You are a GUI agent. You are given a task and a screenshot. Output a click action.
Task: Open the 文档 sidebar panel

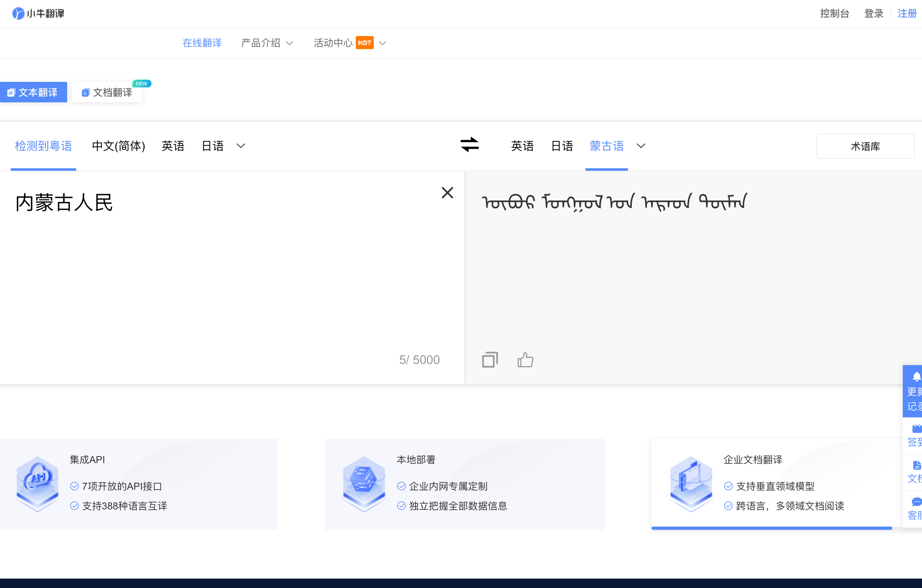tap(916, 471)
